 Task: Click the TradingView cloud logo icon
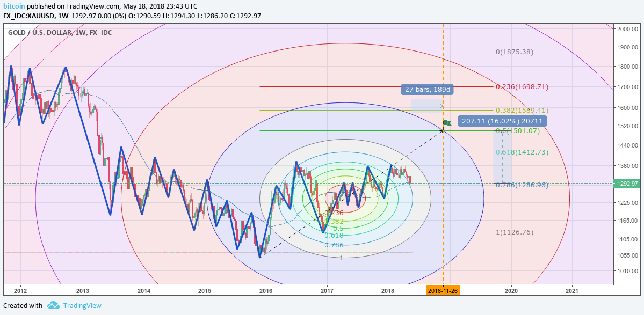pyautogui.click(x=53, y=305)
